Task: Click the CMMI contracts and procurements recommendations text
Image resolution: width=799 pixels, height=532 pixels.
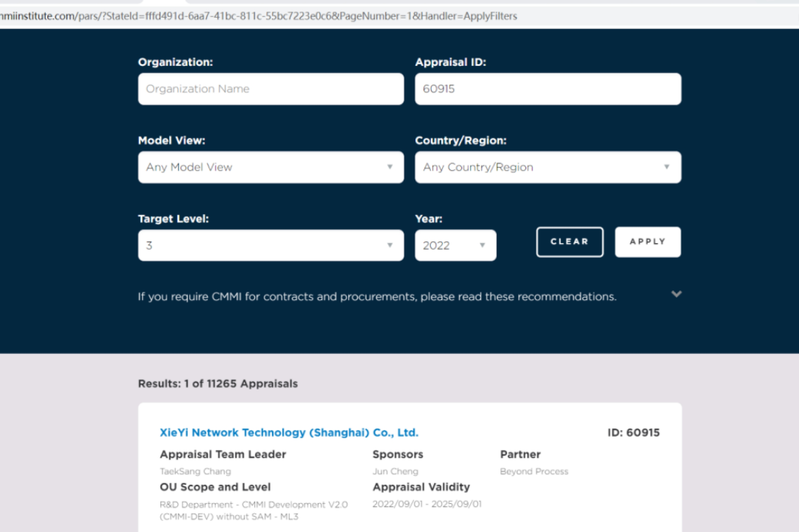Action: 377,297
